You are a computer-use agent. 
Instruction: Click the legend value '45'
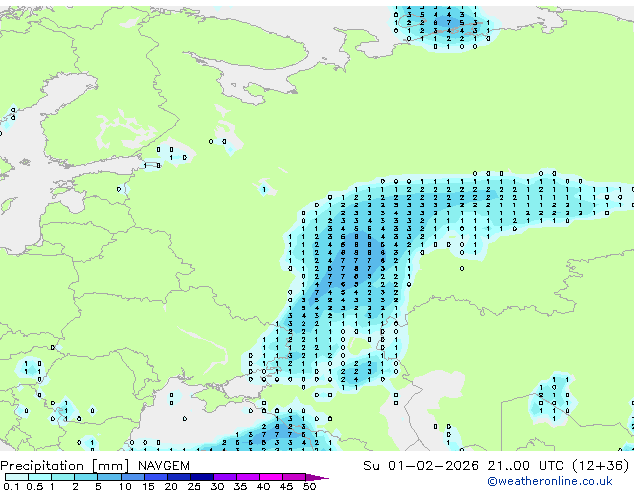(x=286, y=486)
